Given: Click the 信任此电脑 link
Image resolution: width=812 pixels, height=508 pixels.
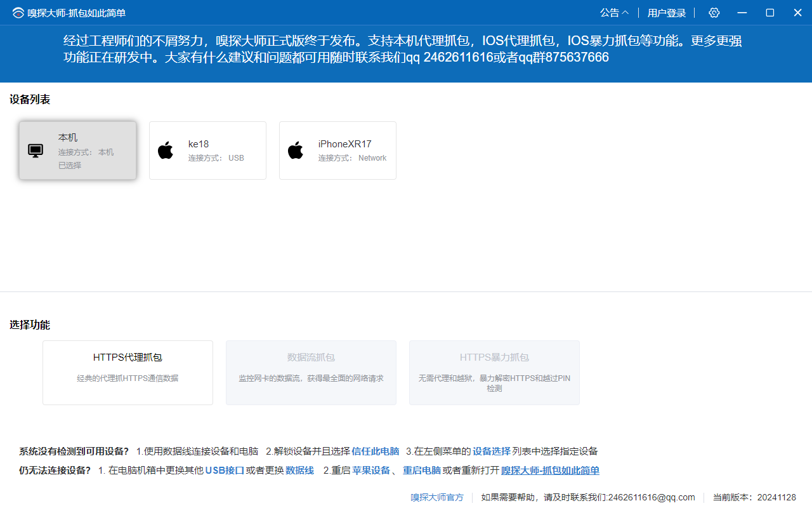Looking at the screenshot, I should point(376,451).
